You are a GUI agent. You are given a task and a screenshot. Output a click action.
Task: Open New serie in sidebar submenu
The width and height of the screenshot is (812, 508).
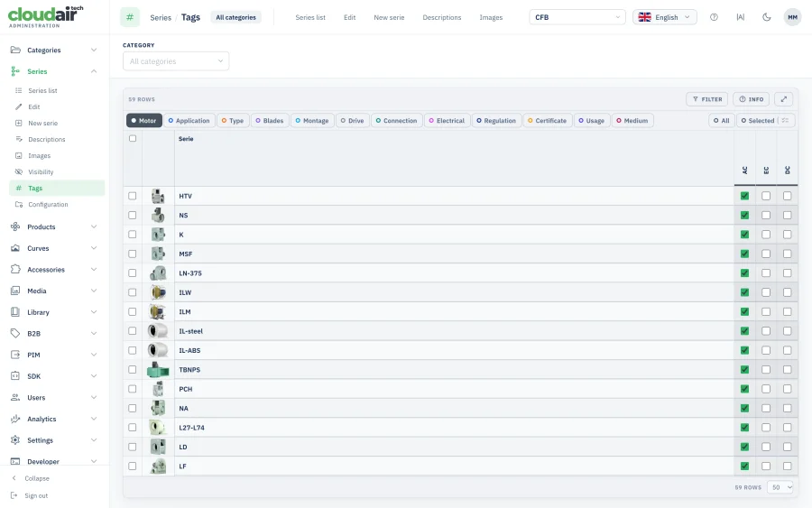tap(42, 123)
